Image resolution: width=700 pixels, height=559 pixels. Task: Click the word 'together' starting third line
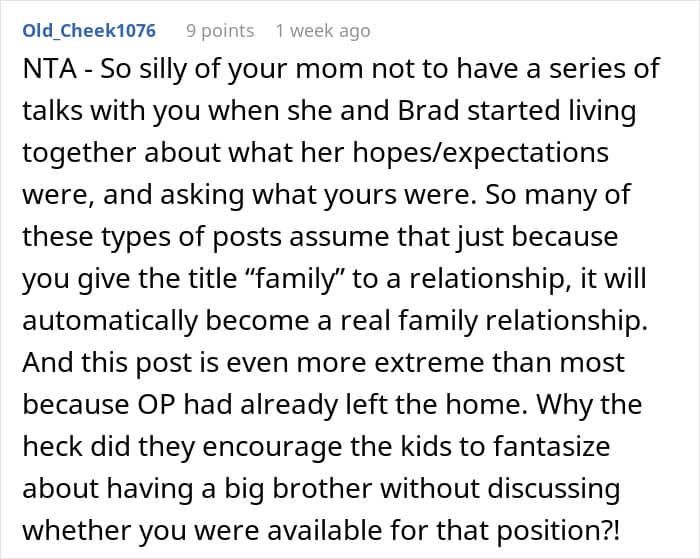coord(79,154)
